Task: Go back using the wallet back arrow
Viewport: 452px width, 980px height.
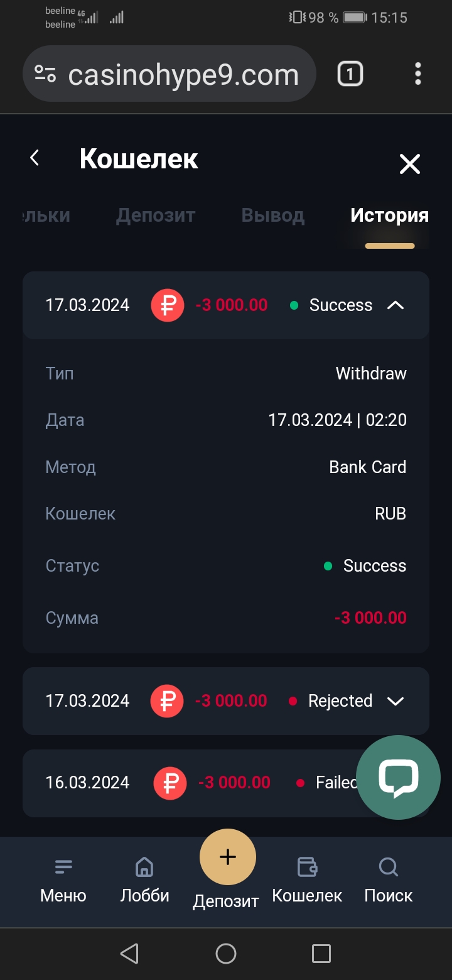Action: 35,158
